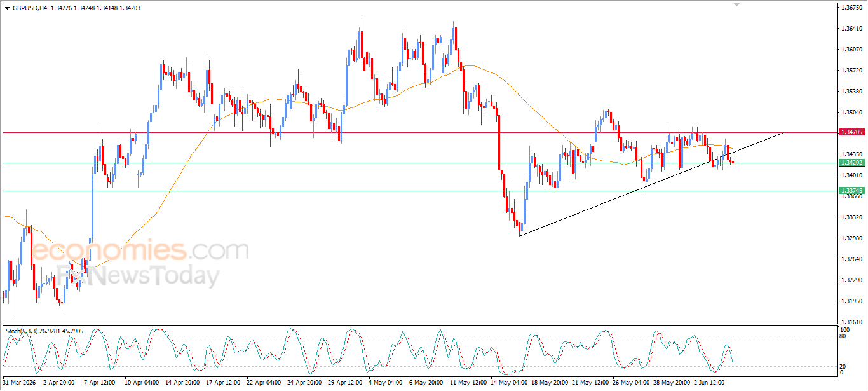The height and width of the screenshot is (391, 868).
Task: Open the chart dropdown arrow beside GBPUSD,H4
Action: [7, 8]
